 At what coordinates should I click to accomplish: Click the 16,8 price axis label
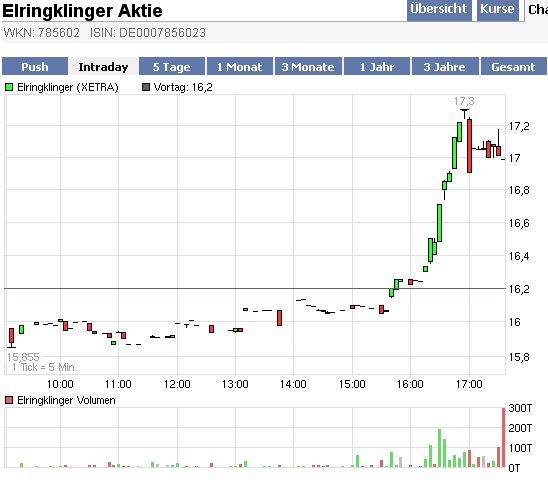click(519, 190)
